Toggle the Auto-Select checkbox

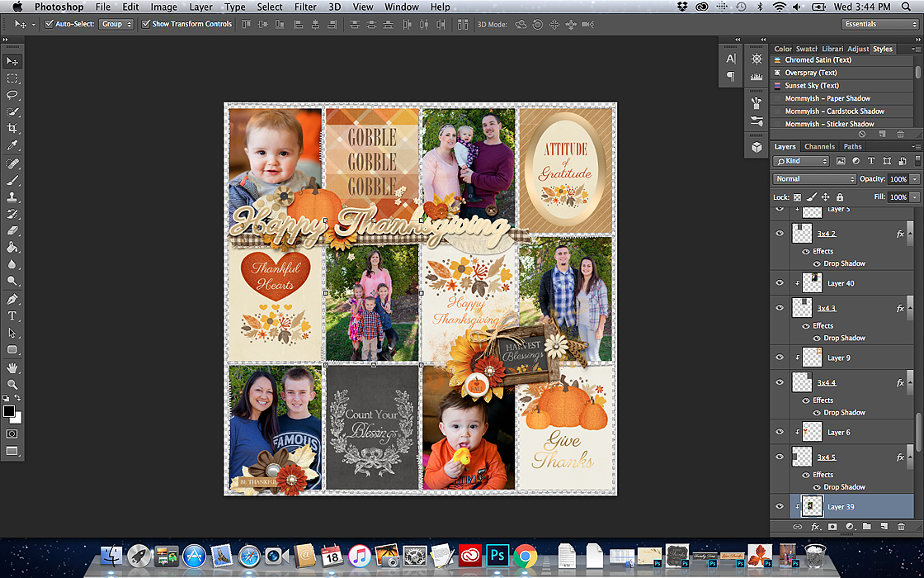click(49, 24)
